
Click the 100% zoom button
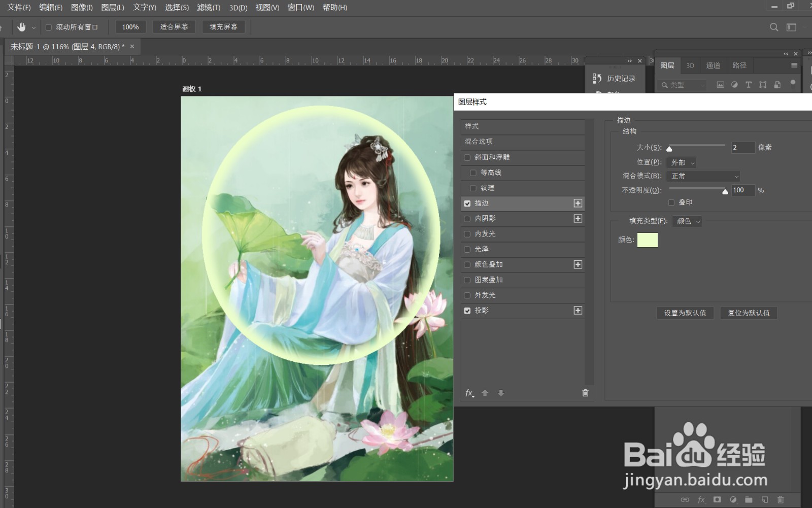130,27
